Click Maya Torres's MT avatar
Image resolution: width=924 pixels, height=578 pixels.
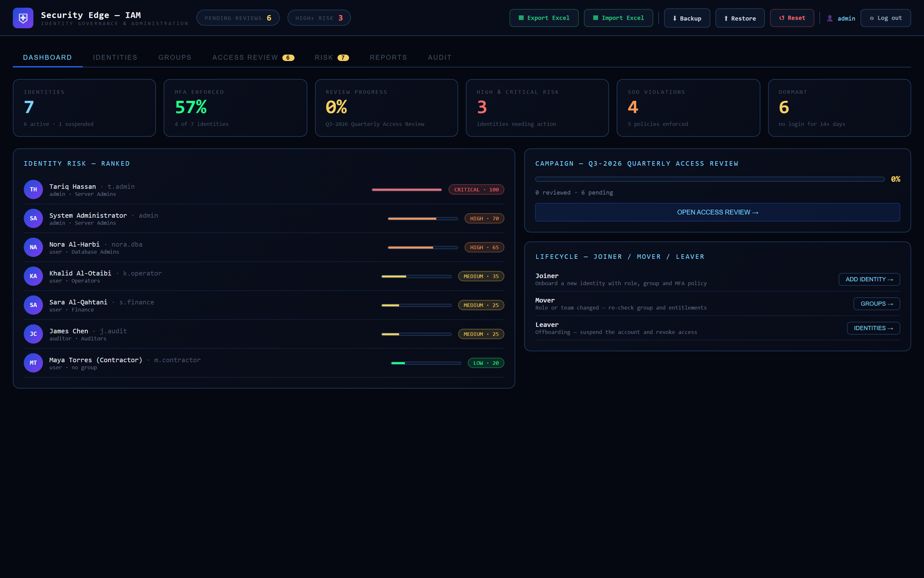[x=33, y=363]
